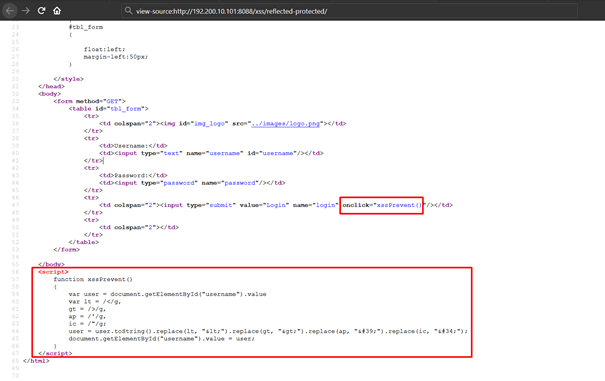Click the search magnifier icon in address bar

pos(128,11)
